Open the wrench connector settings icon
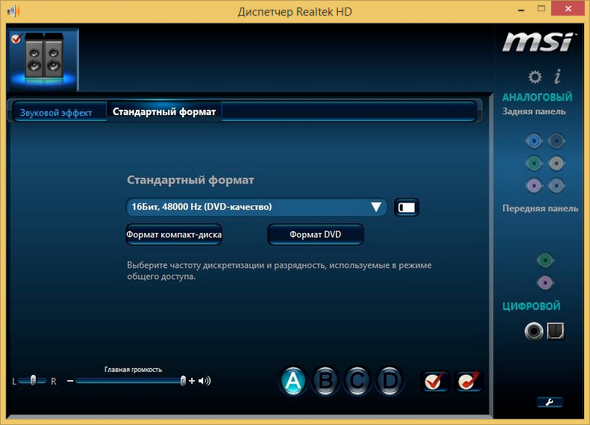The width and height of the screenshot is (590, 425). 550,402
